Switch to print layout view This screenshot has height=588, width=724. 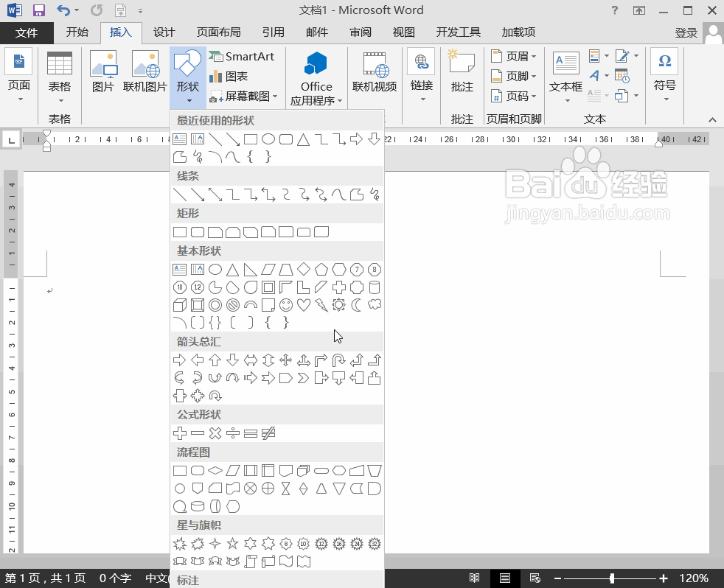click(505, 578)
